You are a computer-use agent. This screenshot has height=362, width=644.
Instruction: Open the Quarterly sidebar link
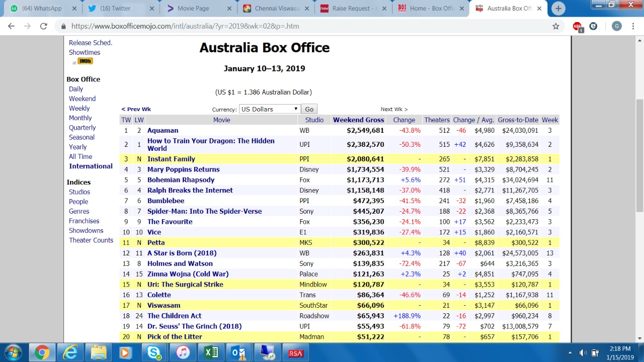click(x=83, y=128)
